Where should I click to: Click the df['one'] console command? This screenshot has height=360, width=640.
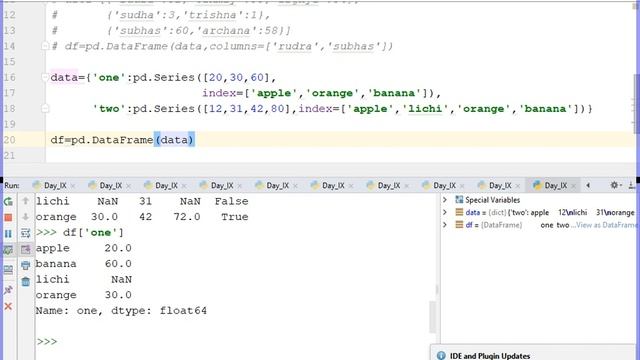coord(93,233)
